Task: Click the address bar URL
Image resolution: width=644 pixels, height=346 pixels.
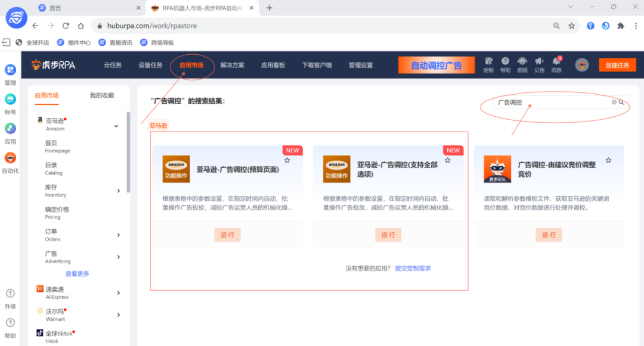Action: (x=152, y=26)
